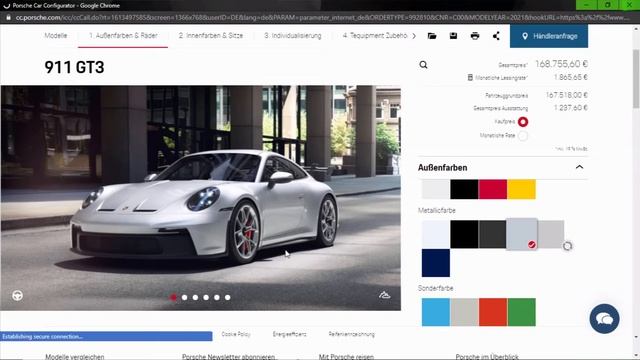Select the black metallic color swatch
Viewport: 640px width, 360px height.
click(464, 234)
